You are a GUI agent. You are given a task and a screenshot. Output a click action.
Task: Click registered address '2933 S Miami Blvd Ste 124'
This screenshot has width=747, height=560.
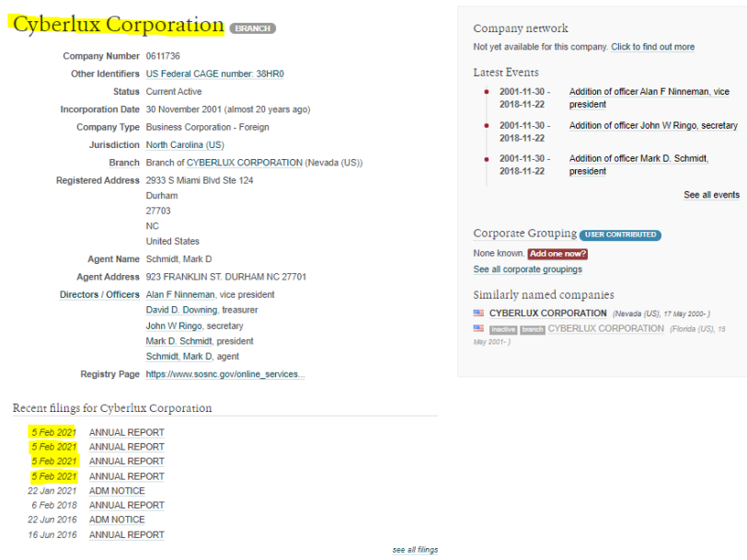[200, 180]
